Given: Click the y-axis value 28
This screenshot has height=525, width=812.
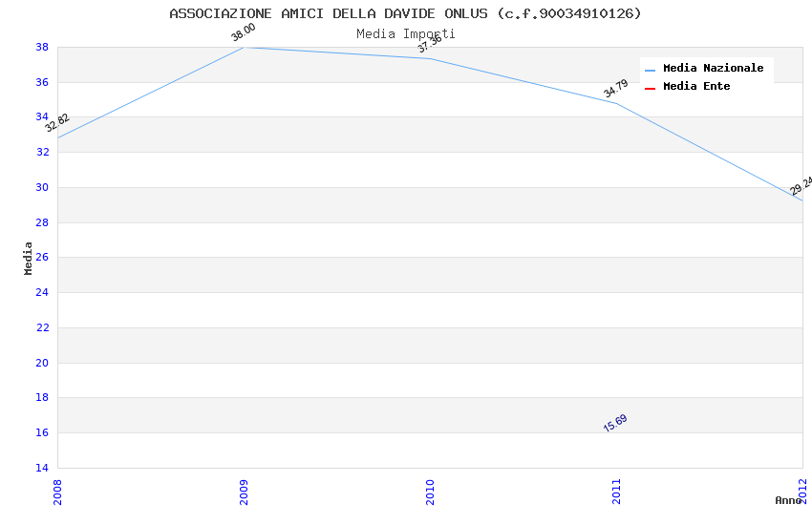Looking at the screenshot, I should click(x=42, y=222).
